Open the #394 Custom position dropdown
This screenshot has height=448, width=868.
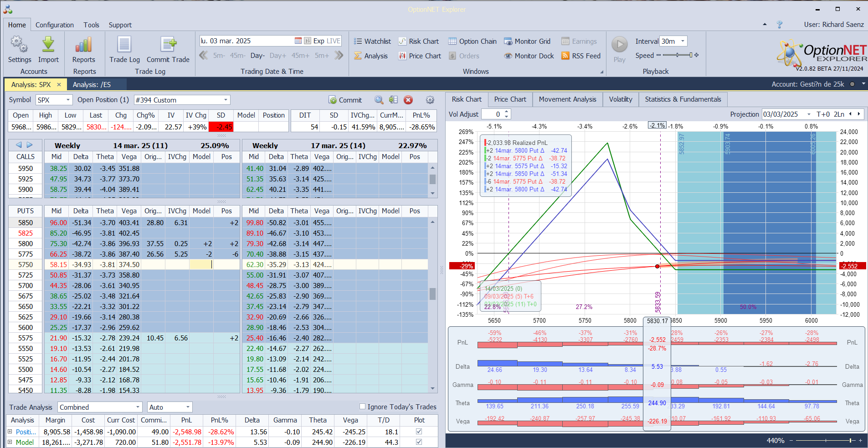(226, 100)
